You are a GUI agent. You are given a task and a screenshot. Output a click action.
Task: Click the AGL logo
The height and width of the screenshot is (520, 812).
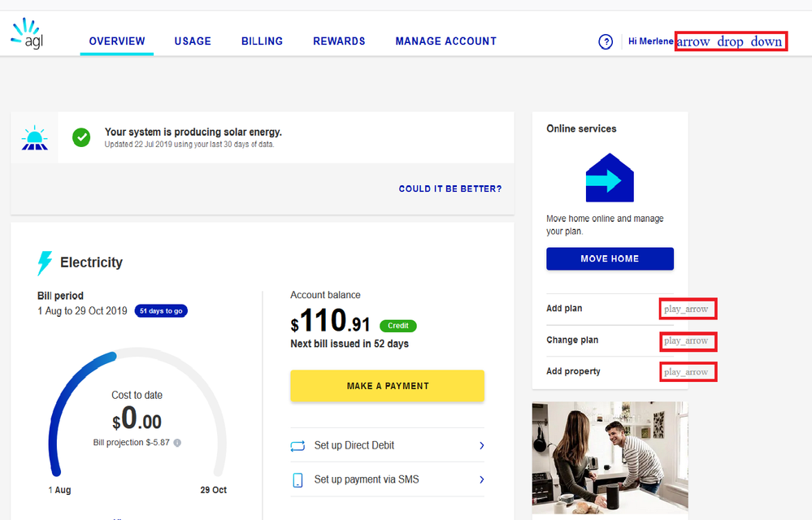coord(27,34)
